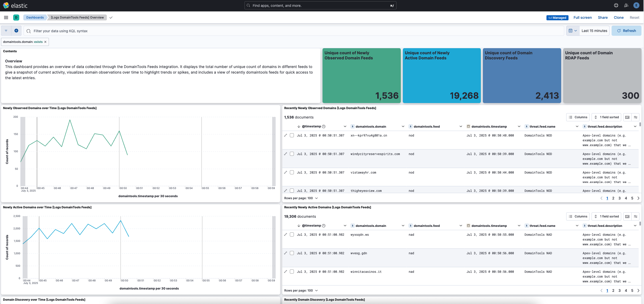The image size is (644, 304).
Task: Go to next page in Newly Active table
Action: pyautogui.click(x=638, y=291)
